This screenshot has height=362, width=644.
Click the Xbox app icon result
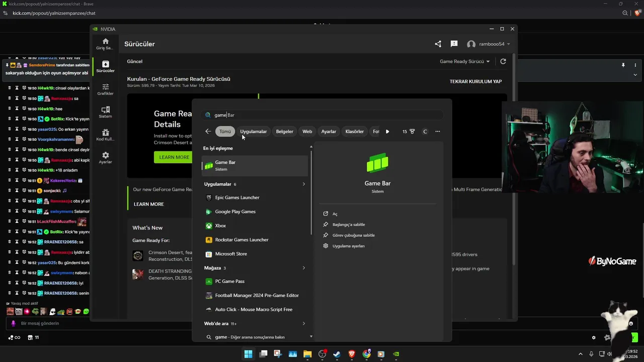[209, 226]
